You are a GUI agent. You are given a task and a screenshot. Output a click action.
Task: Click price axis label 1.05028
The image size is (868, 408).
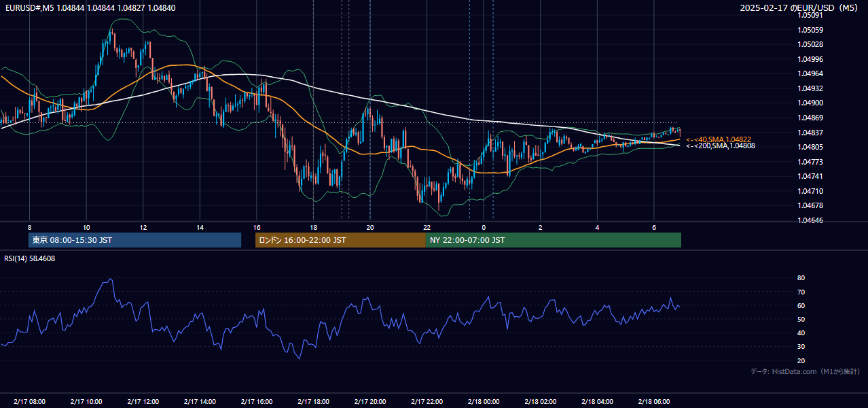[810, 44]
